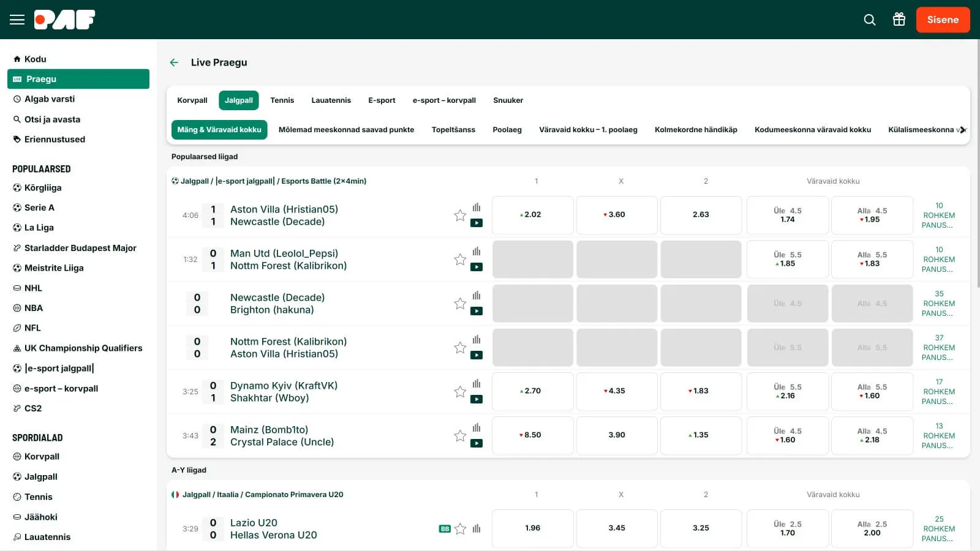The width and height of the screenshot is (980, 551).
Task: Open Serie A in the sidebar
Action: pos(39,208)
